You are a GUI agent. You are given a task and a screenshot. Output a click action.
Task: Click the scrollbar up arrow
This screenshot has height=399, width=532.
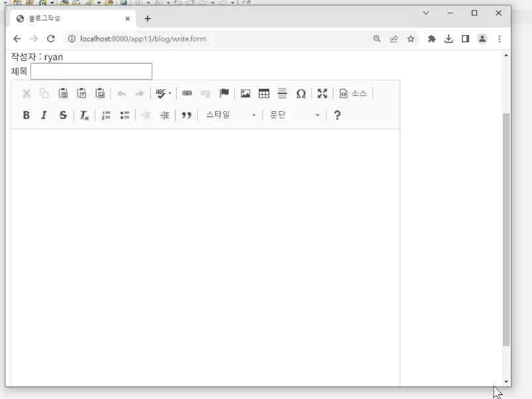[x=506, y=56]
